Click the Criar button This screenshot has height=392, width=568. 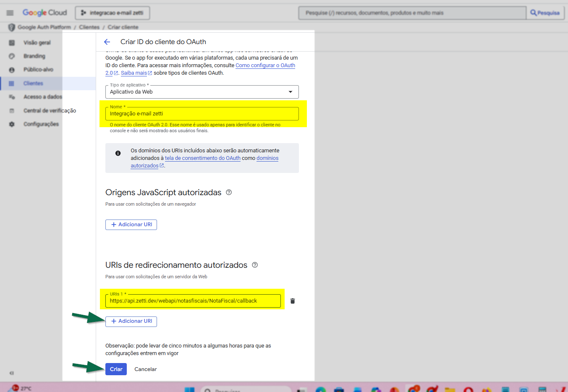pyautogui.click(x=116, y=369)
